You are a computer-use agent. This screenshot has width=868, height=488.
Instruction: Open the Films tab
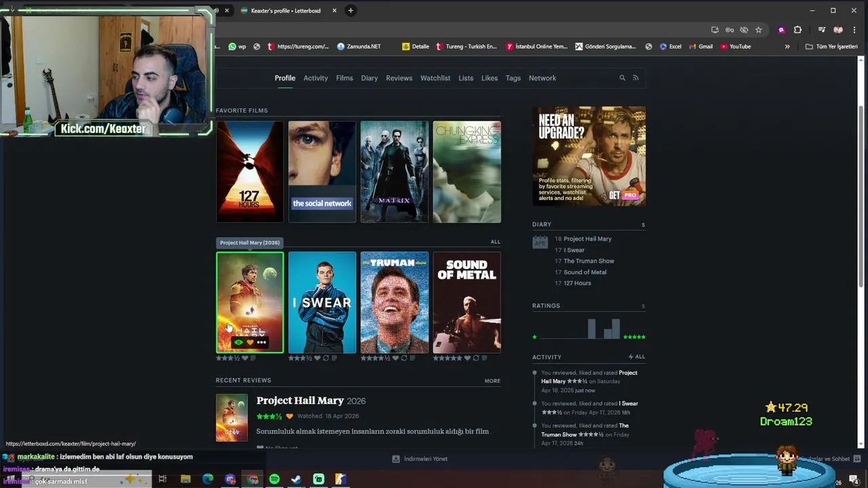[344, 78]
